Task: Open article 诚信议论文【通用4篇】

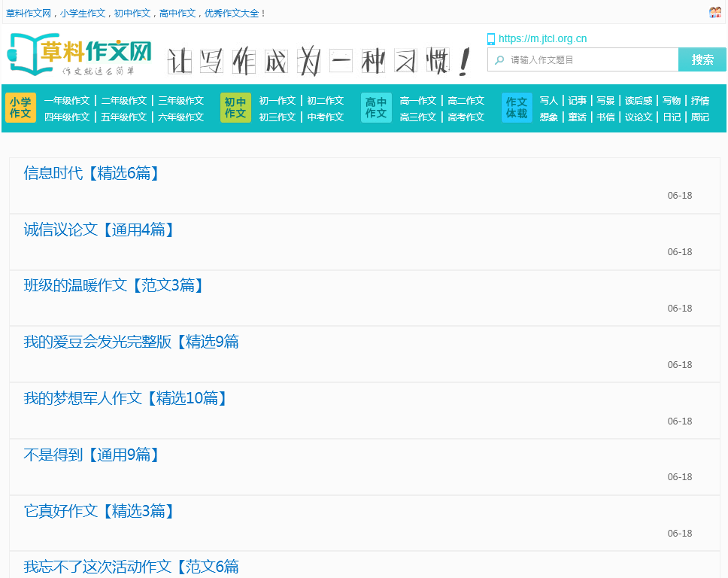Action: tap(99, 230)
